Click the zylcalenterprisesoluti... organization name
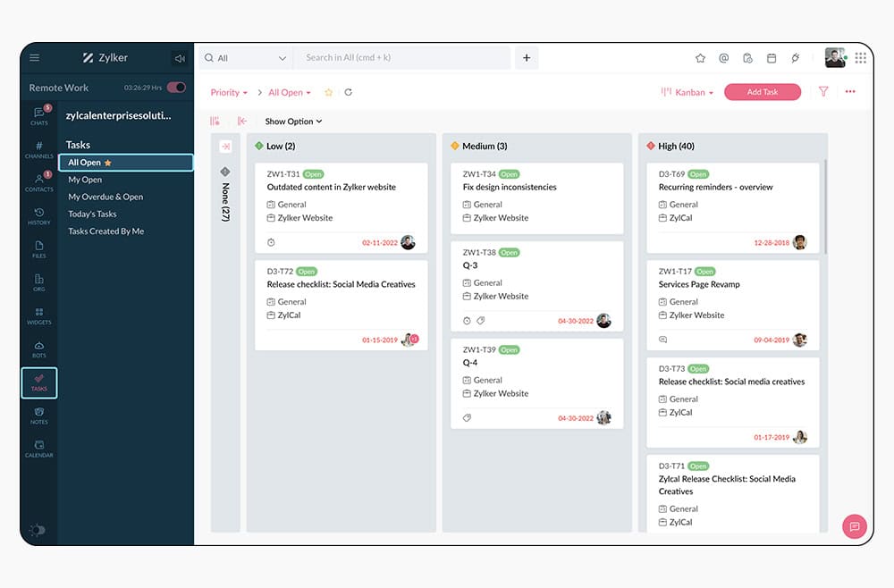The width and height of the screenshot is (894, 588). pos(118,115)
